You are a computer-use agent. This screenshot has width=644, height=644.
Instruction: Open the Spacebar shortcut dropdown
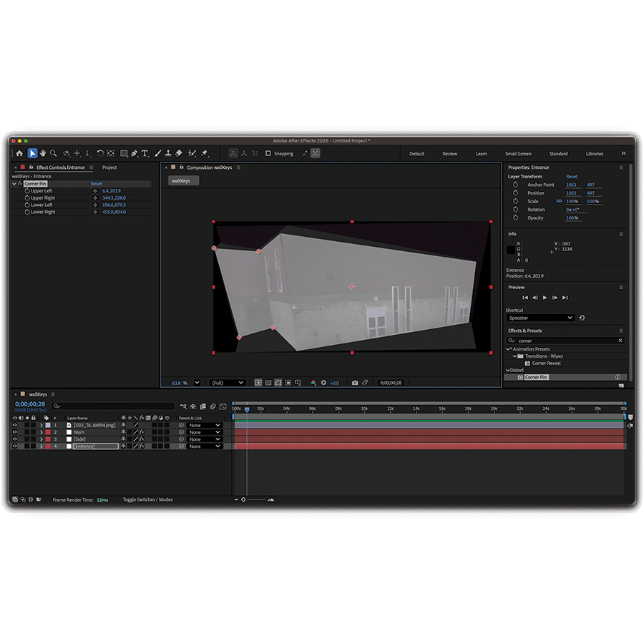point(540,318)
